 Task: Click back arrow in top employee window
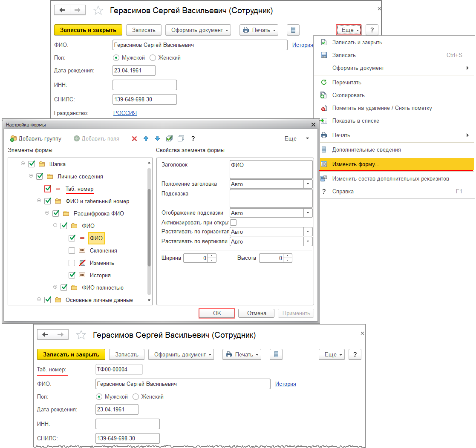62,10
